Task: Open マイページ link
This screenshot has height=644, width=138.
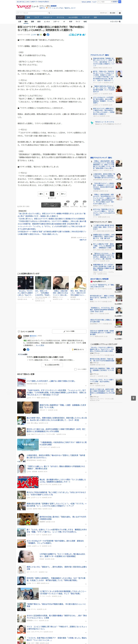Action: tap(103, 13)
